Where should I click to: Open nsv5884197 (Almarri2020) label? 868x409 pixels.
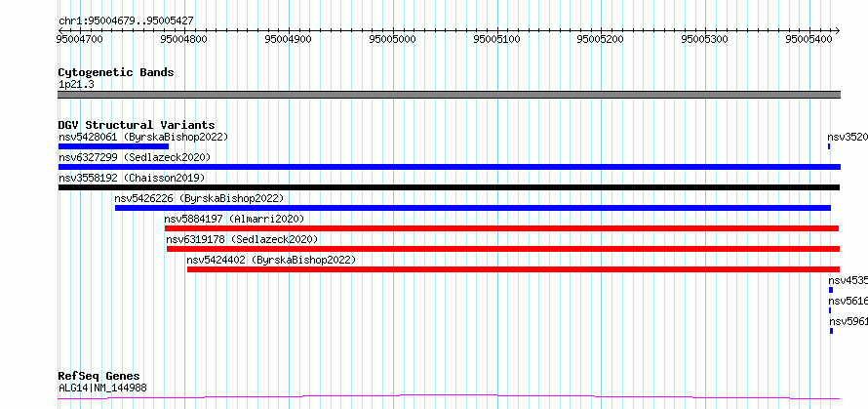[234, 219]
